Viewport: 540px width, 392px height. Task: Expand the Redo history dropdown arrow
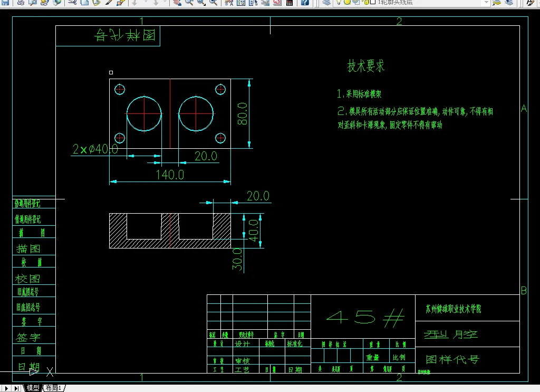[x=165, y=3]
